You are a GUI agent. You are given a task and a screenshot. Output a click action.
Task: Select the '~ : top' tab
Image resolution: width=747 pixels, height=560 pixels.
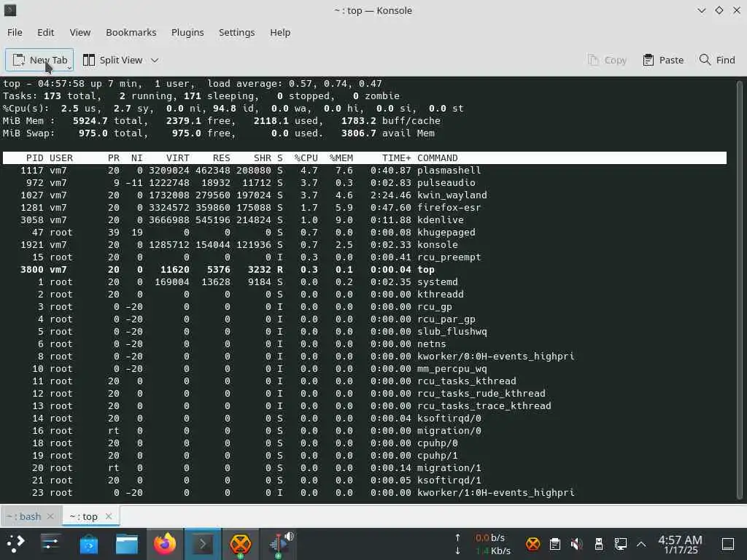84,517
